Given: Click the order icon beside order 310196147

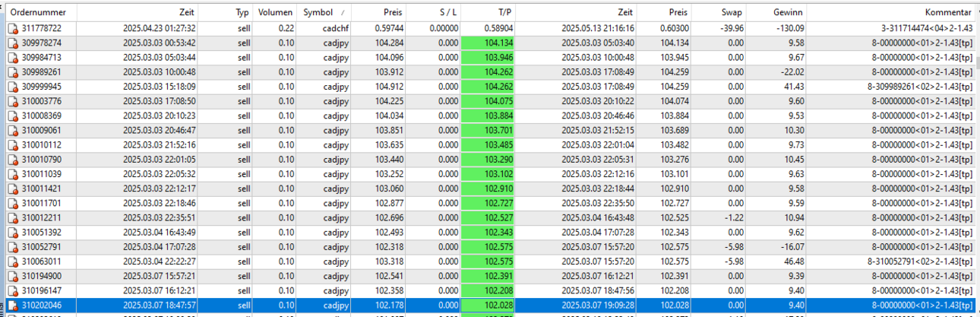Looking at the screenshot, I should pos(12,290).
